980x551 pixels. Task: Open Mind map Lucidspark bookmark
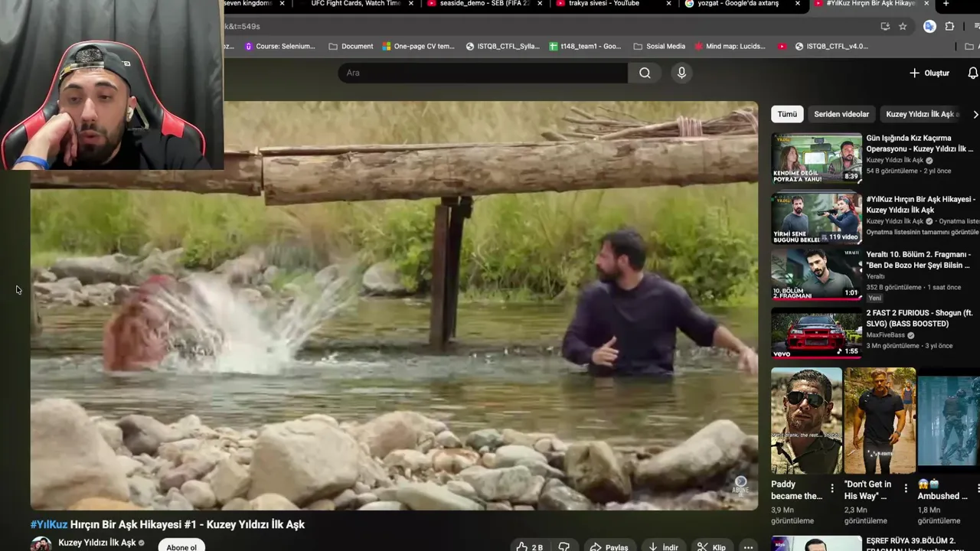(x=730, y=46)
